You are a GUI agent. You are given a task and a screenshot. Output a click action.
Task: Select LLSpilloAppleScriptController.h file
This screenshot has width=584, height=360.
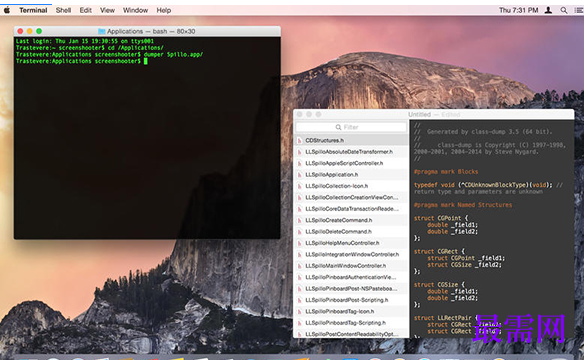click(351, 163)
